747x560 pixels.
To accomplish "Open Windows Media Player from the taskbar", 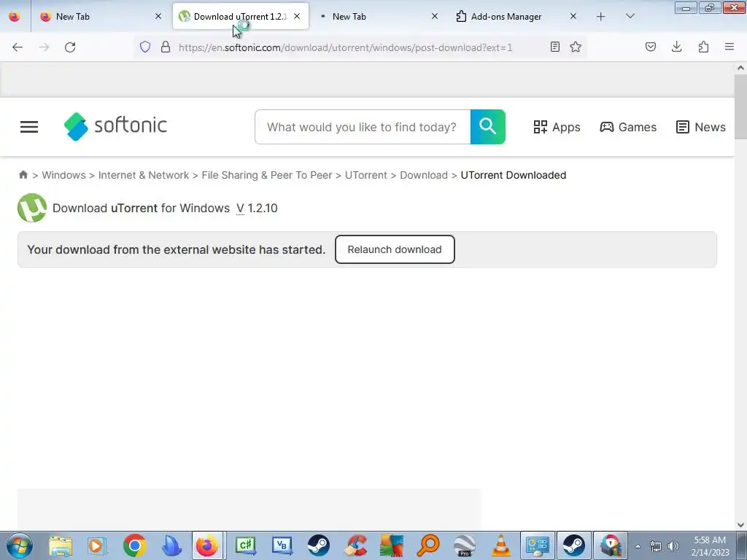I will click(97, 545).
